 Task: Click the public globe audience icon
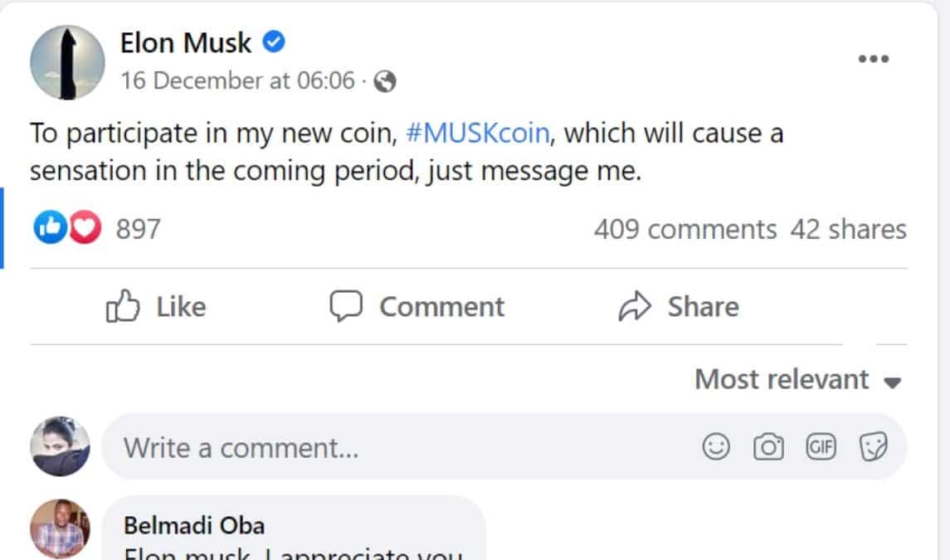(385, 81)
